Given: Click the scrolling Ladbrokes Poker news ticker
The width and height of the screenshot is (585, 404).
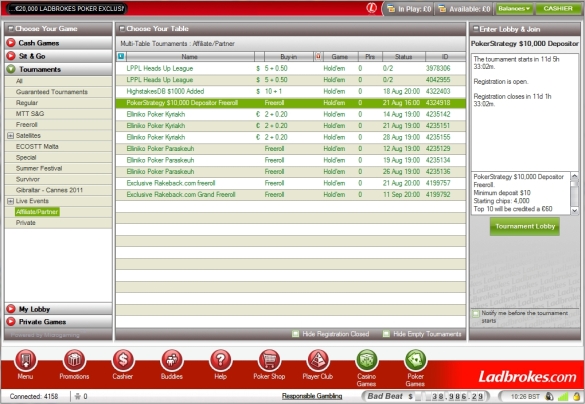Looking at the screenshot, I should (67, 9).
